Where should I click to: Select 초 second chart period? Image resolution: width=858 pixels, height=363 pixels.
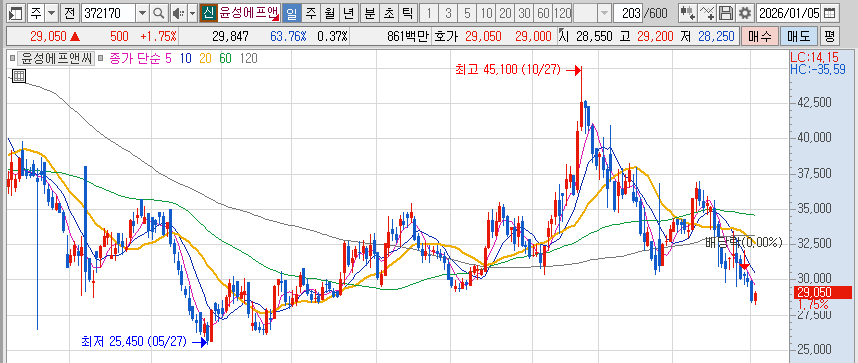(x=389, y=13)
